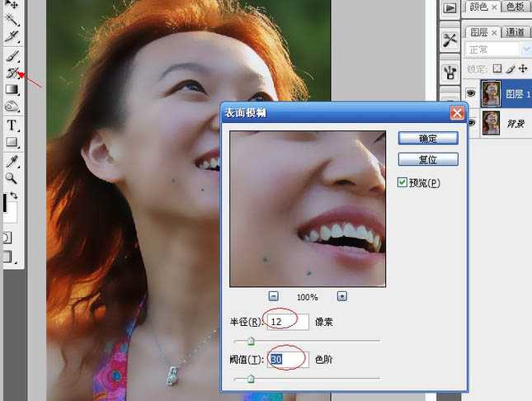532x401 pixels.
Task: Hide the 图层 1 layer via eye icon
Action: click(471, 95)
